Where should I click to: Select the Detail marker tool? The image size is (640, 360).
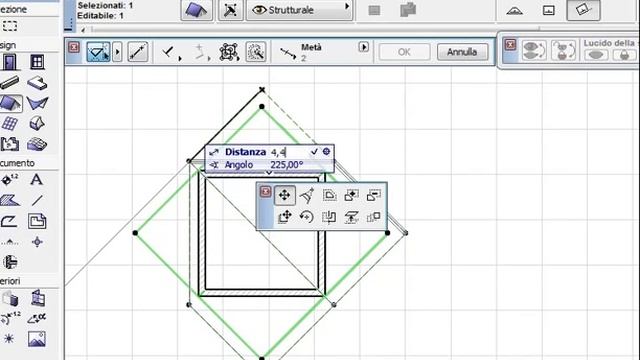tap(10, 262)
